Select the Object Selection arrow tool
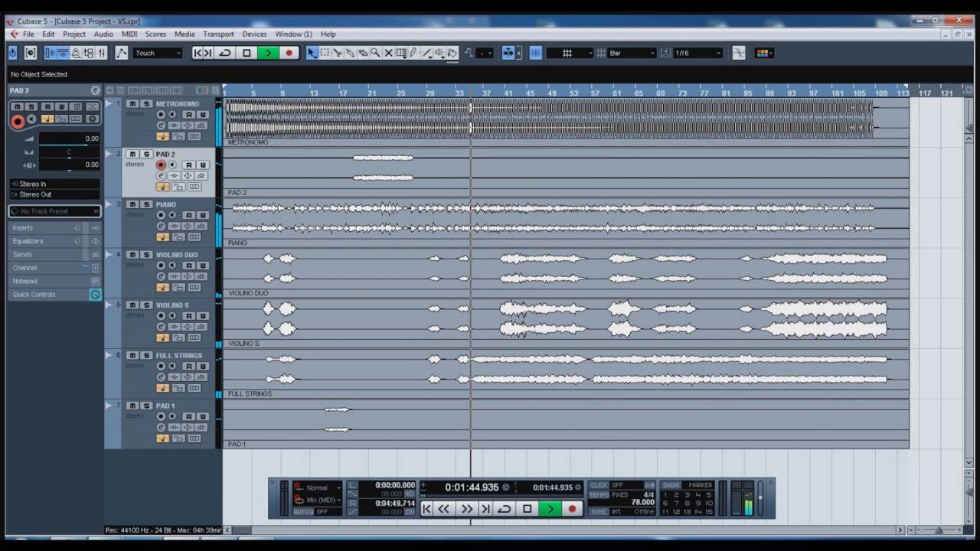 (312, 53)
